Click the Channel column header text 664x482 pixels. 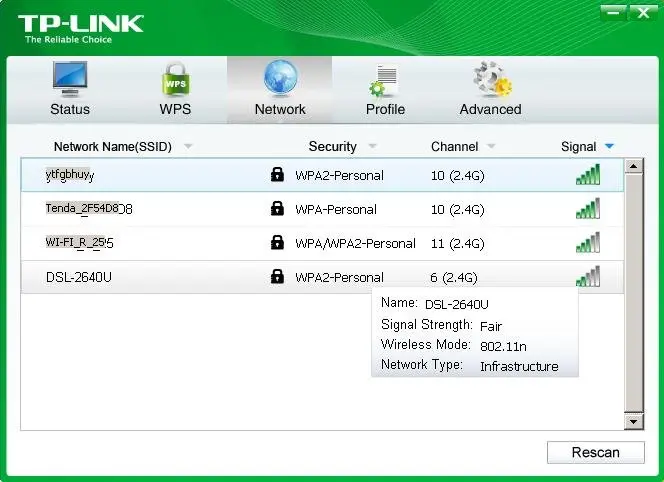pos(454,147)
